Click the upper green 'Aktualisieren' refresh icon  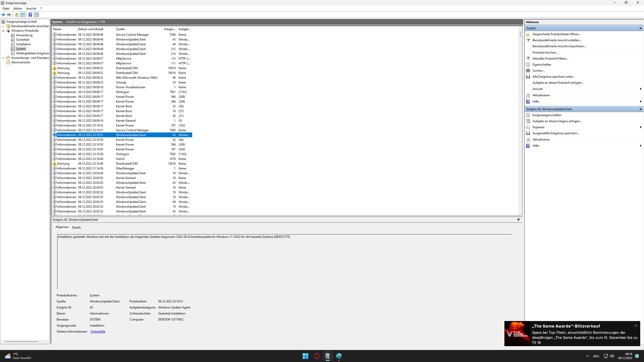pos(528,95)
